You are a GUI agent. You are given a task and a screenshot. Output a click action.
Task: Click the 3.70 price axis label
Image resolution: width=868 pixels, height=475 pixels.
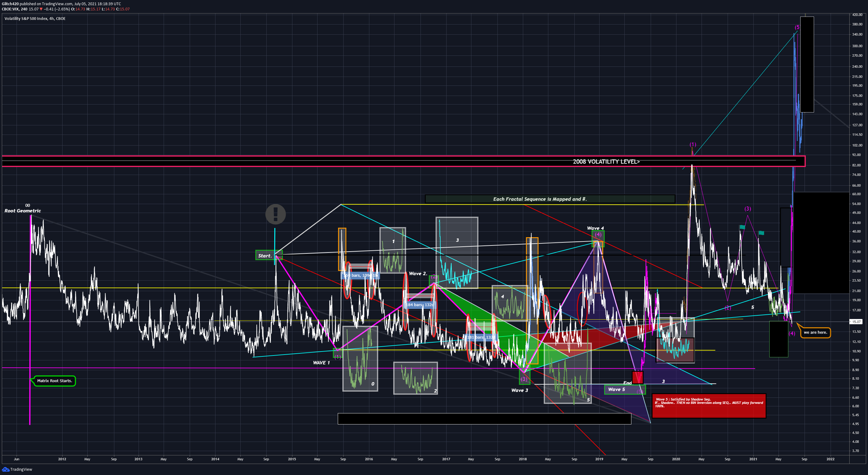click(x=855, y=450)
